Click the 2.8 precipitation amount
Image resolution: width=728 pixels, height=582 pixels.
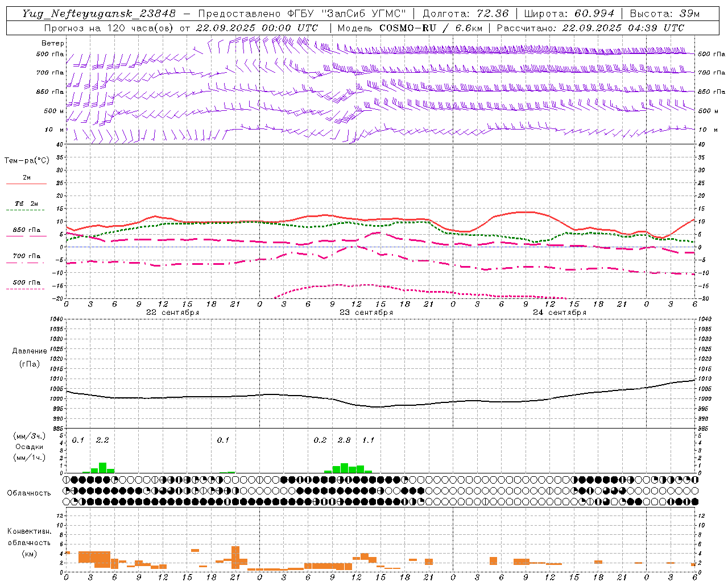pos(344,440)
